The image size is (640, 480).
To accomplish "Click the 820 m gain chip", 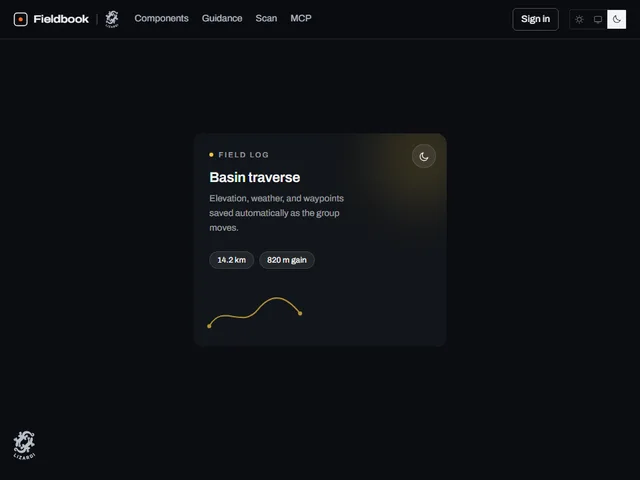I will point(287,260).
